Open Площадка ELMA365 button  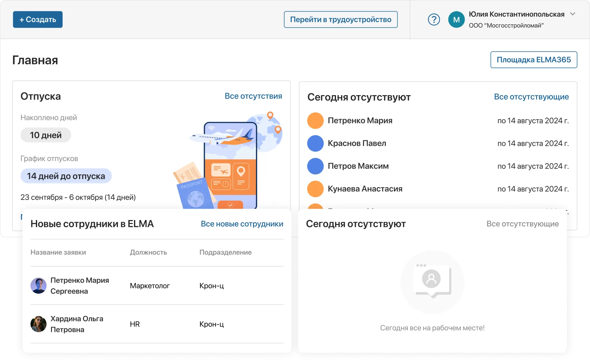[x=534, y=60]
